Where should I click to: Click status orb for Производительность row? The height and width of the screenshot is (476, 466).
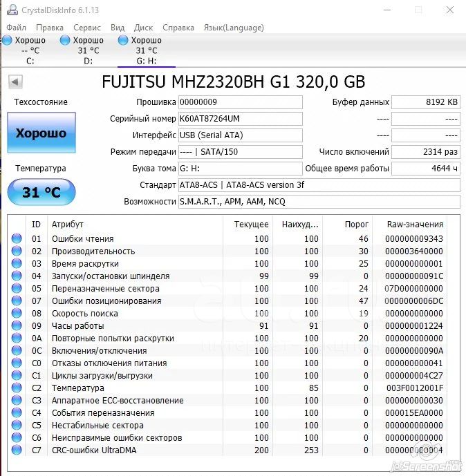click(17, 251)
